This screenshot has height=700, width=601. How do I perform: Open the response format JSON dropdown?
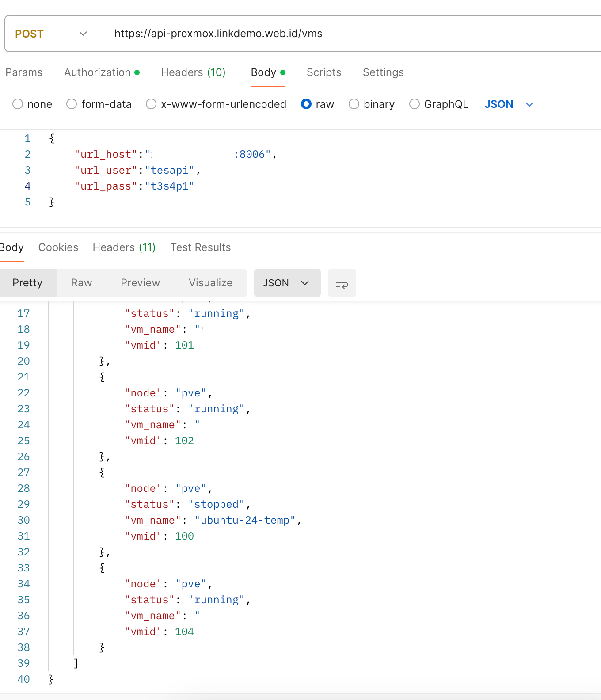[287, 283]
